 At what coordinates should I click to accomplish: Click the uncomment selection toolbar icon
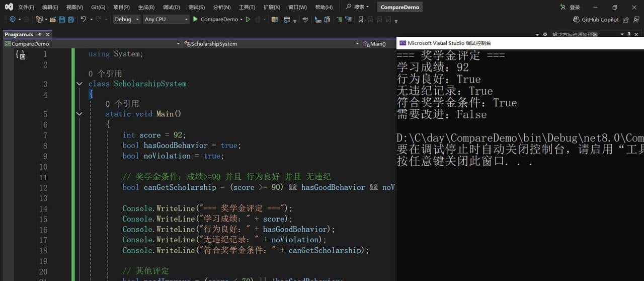click(348, 19)
